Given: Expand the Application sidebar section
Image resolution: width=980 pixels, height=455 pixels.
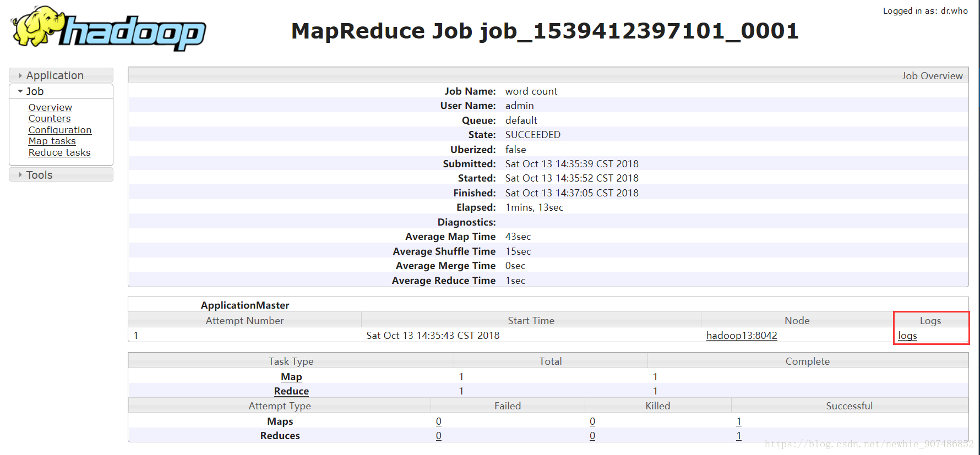Looking at the screenshot, I should click(x=61, y=75).
